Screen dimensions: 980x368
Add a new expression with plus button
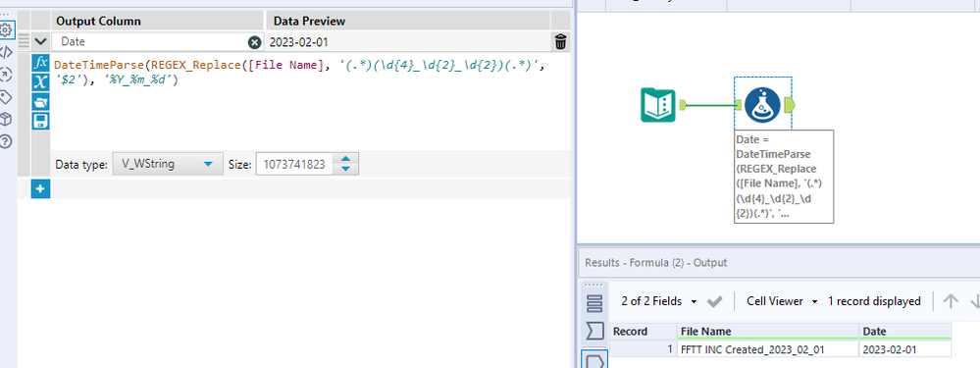(x=40, y=188)
